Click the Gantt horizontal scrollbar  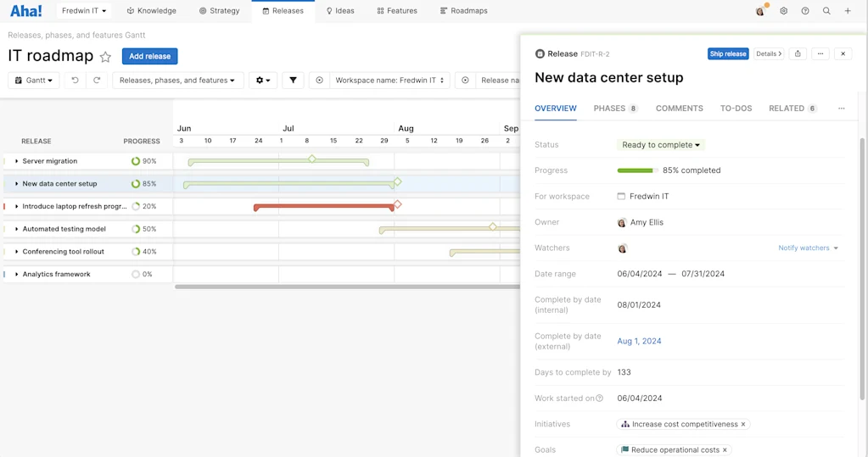coord(347,287)
